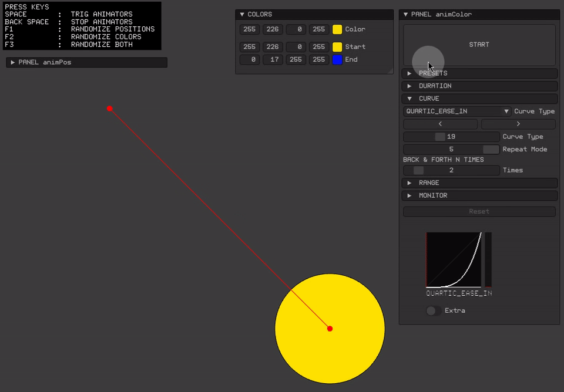Click the Start red value field
This screenshot has width=564, height=392.
250,47
